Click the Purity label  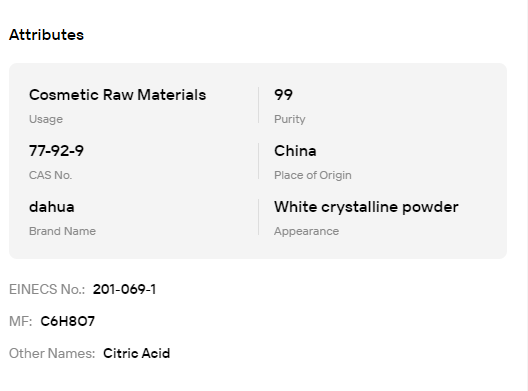290,119
